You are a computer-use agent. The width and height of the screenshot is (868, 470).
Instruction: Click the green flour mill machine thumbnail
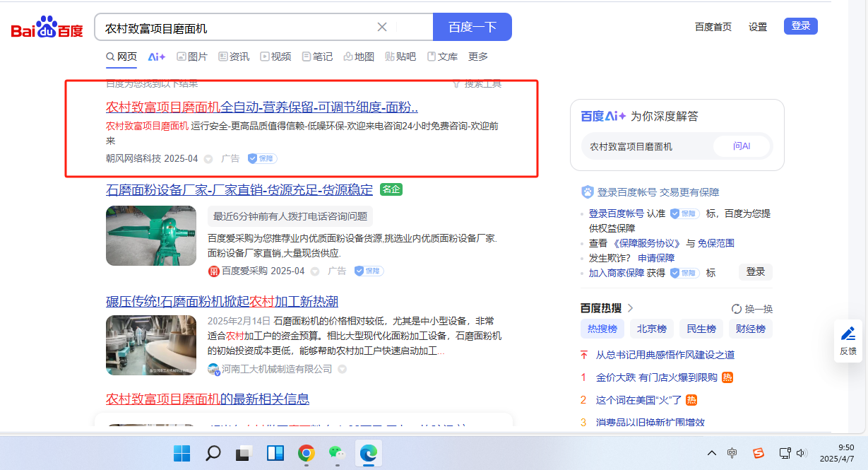click(x=151, y=235)
